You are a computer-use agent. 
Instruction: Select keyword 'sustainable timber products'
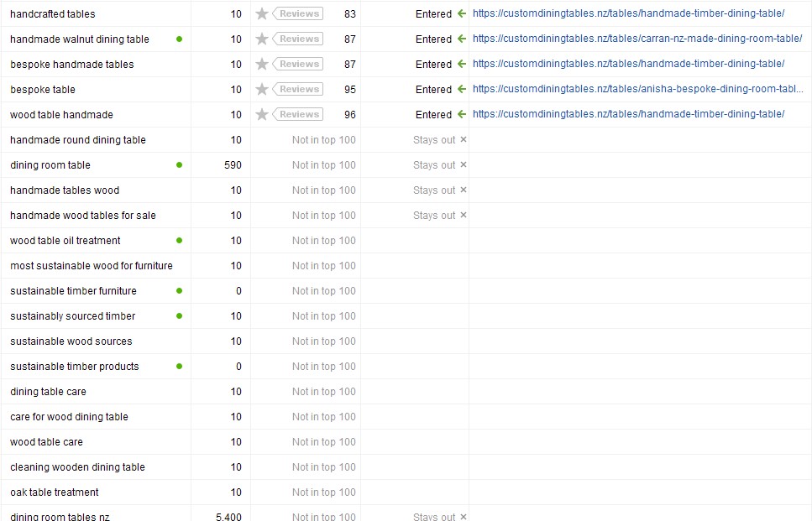coord(75,367)
